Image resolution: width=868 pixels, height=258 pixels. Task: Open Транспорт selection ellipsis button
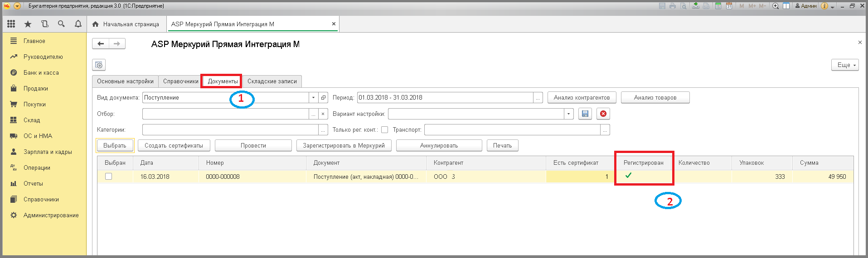coord(605,130)
